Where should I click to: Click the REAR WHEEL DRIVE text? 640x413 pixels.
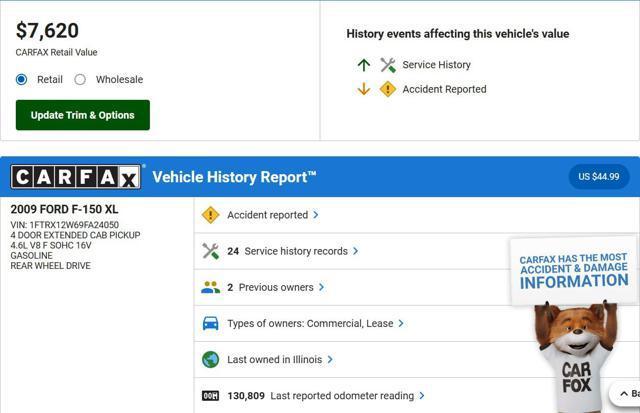coord(51,266)
